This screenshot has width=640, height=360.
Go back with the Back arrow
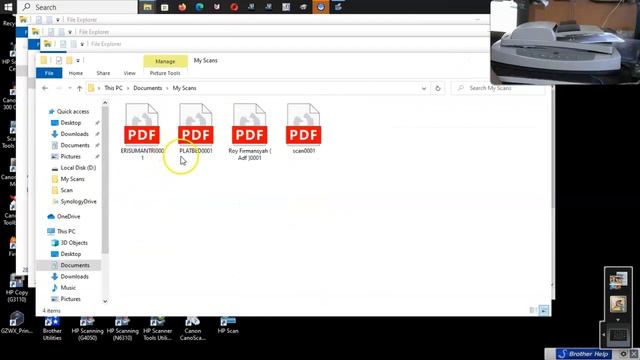click(45, 88)
